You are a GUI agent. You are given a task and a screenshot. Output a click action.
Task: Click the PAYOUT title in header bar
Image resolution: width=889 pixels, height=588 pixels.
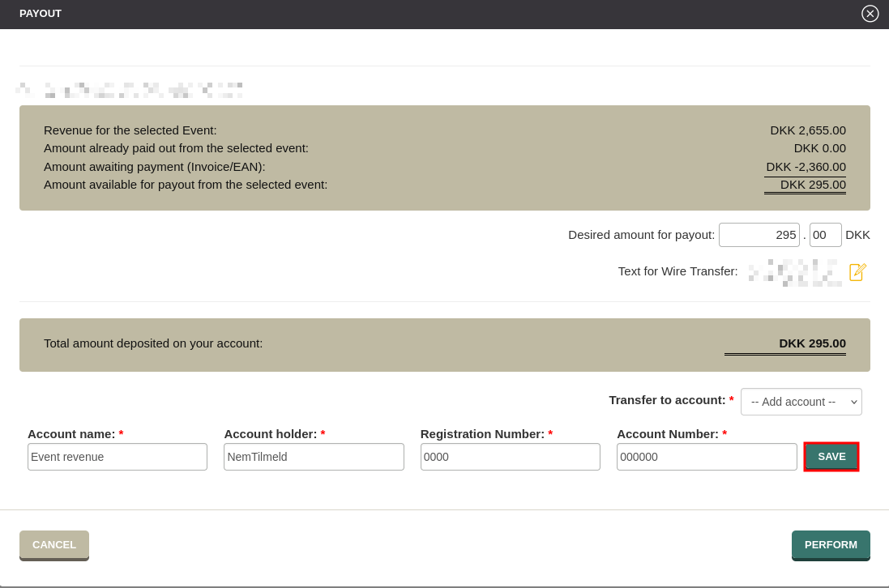[41, 14]
